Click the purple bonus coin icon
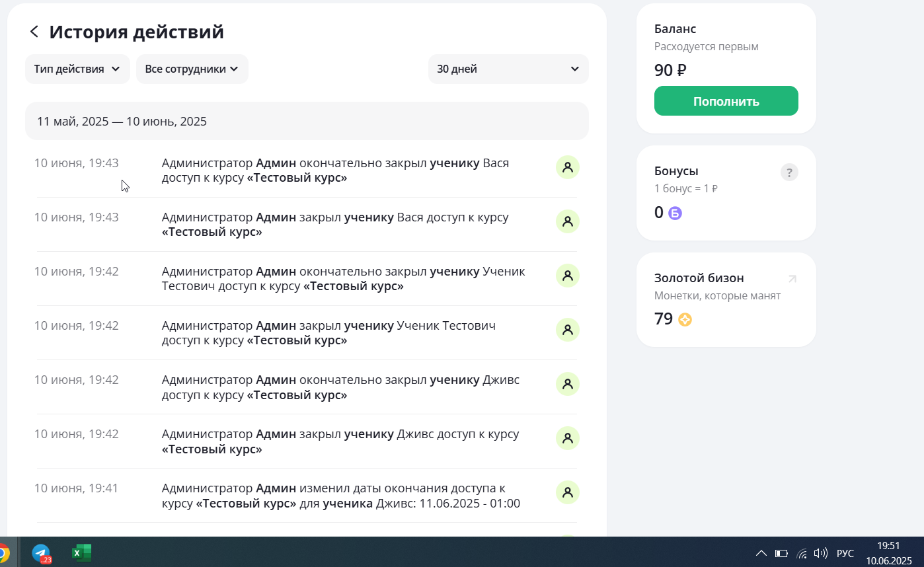The image size is (924, 567). click(675, 213)
